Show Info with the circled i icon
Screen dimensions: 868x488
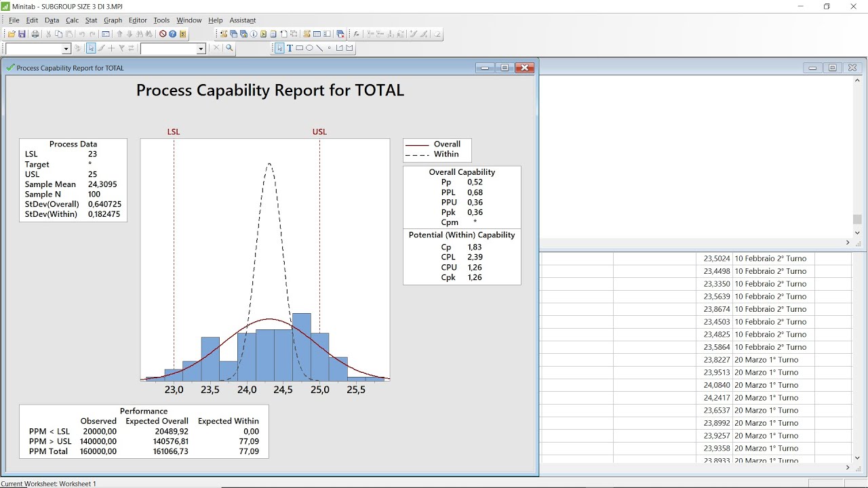coord(254,34)
